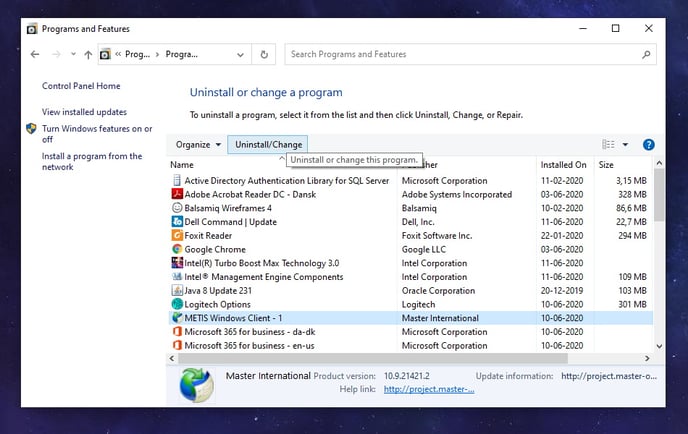This screenshot has height=434, width=688.
Task: Click the METIS Windows Client row icon
Action: coord(177,317)
